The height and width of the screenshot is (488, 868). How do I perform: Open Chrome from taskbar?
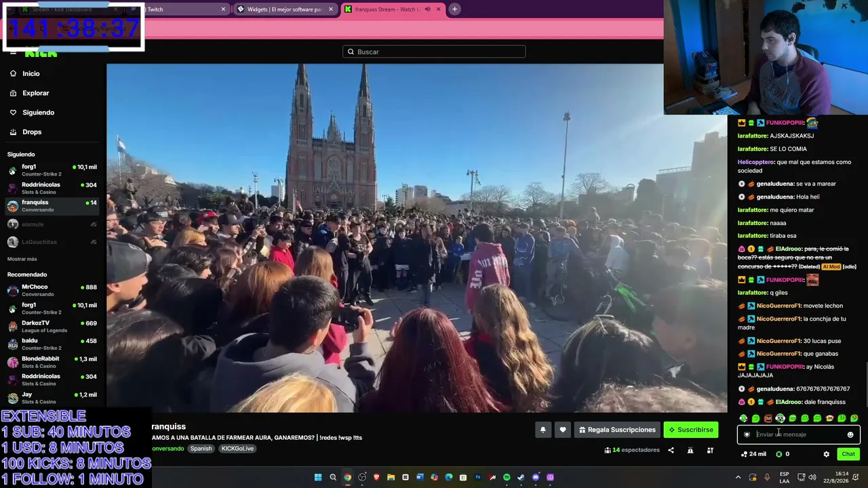click(x=347, y=477)
